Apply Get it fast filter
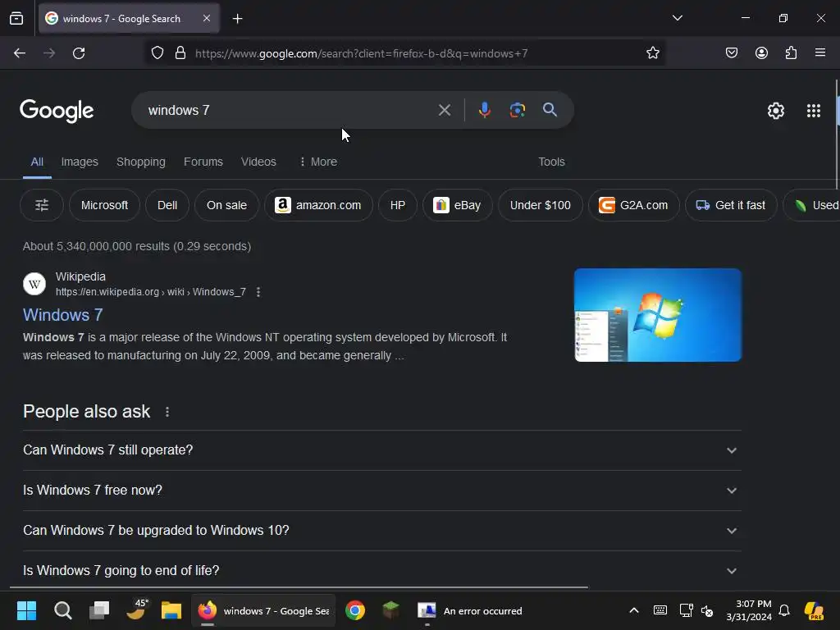Viewport: 840px width, 630px height. point(731,205)
